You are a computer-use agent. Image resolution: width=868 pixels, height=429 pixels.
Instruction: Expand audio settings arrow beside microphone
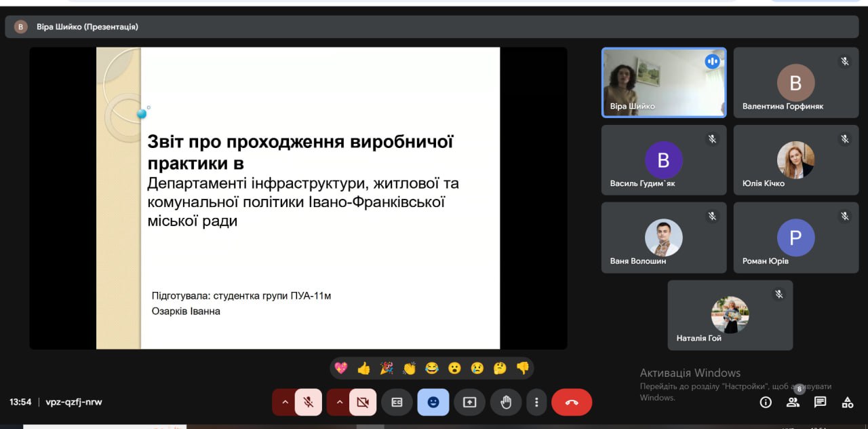click(x=285, y=402)
